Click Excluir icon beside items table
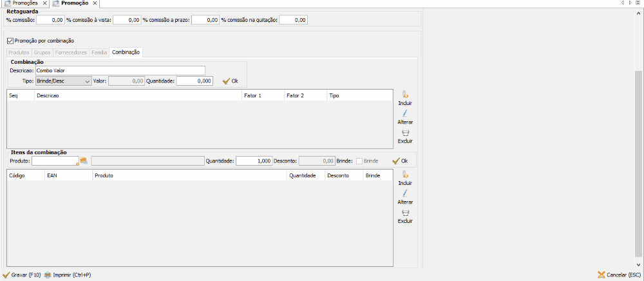This screenshot has width=644, height=281. [x=405, y=213]
